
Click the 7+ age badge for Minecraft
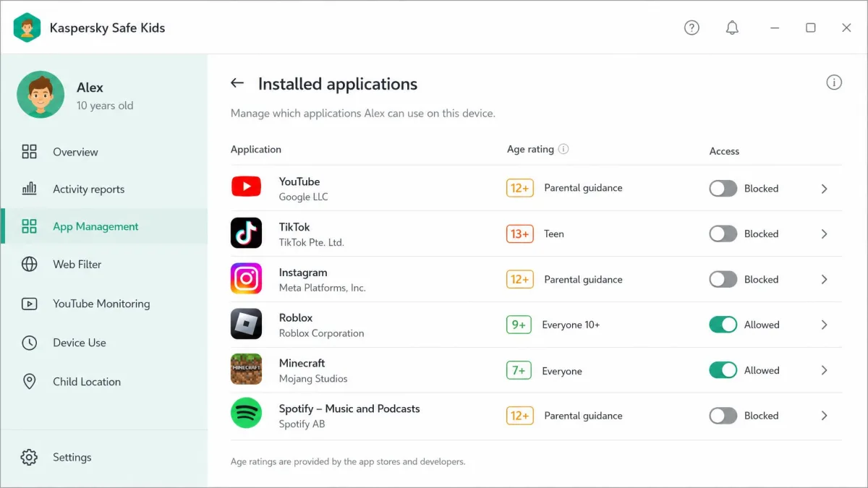pos(519,370)
